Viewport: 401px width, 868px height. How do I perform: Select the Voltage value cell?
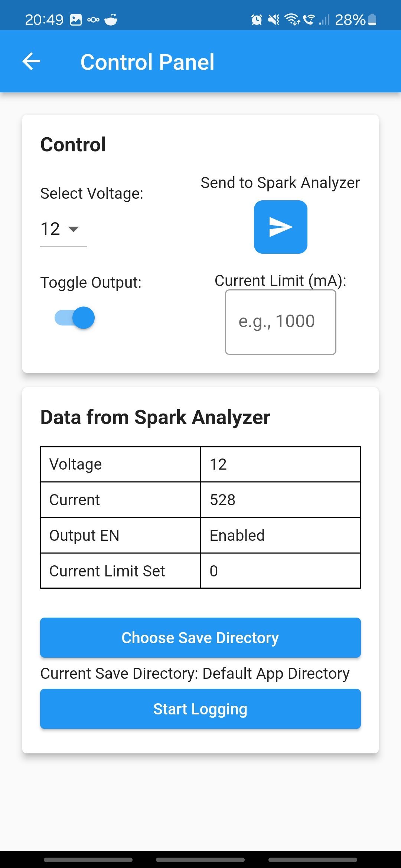280,464
